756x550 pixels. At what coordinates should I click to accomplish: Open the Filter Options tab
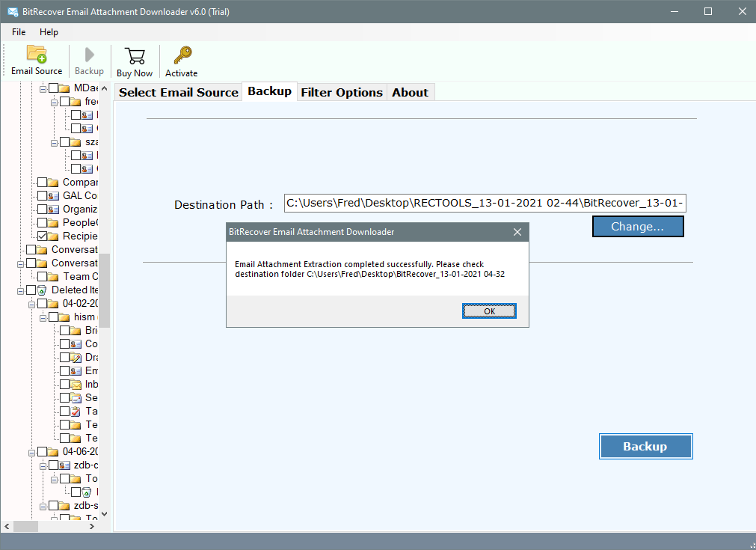click(x=342, y=92)
